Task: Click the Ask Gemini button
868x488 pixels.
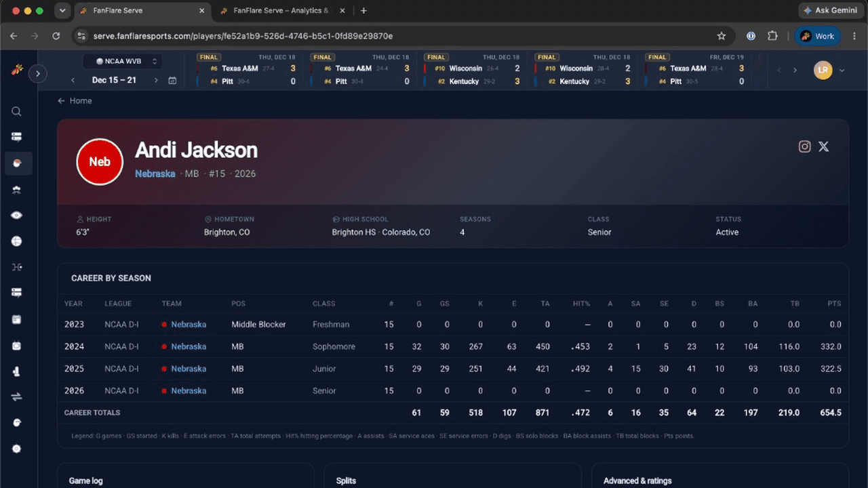Action: point(831,11)
